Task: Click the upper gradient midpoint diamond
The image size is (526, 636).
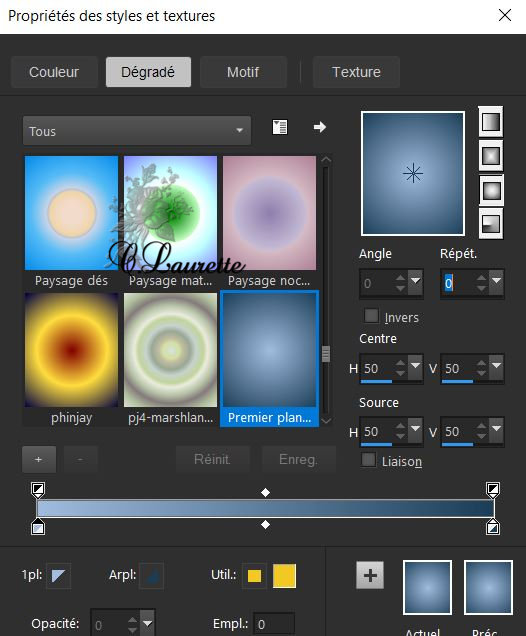Action: 265,492
